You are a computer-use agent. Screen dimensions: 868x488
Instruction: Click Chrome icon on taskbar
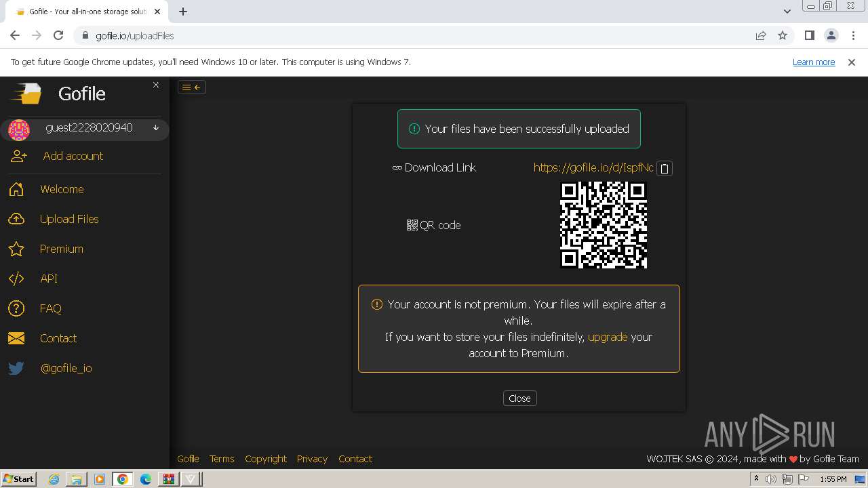tap(123, 479)
